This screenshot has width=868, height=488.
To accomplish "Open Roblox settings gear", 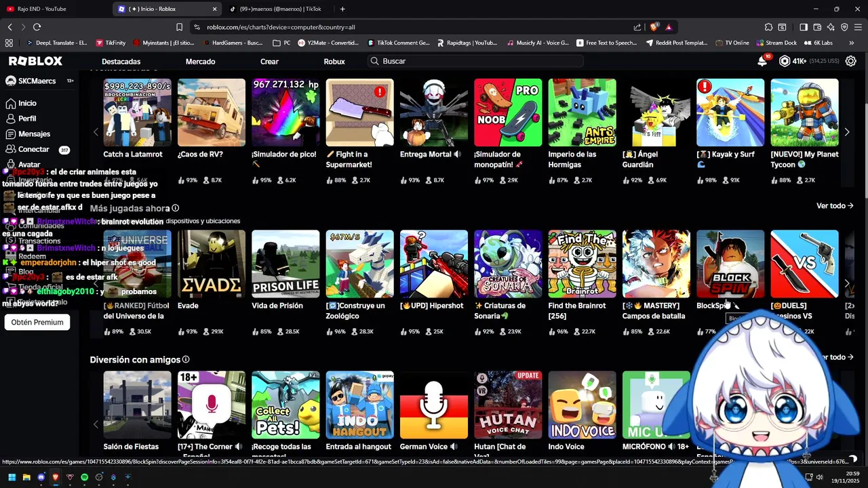I will tap(850, 61).
